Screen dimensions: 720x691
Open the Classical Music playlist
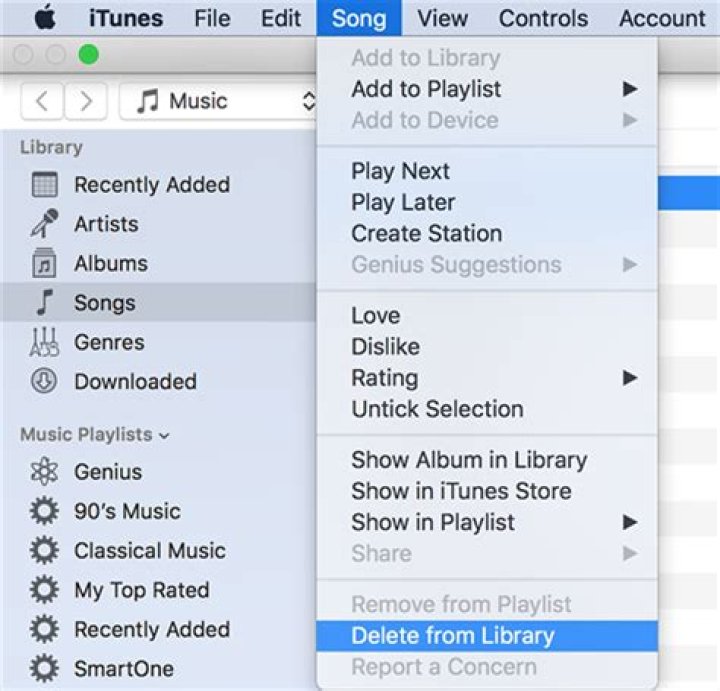pos(158,550)
